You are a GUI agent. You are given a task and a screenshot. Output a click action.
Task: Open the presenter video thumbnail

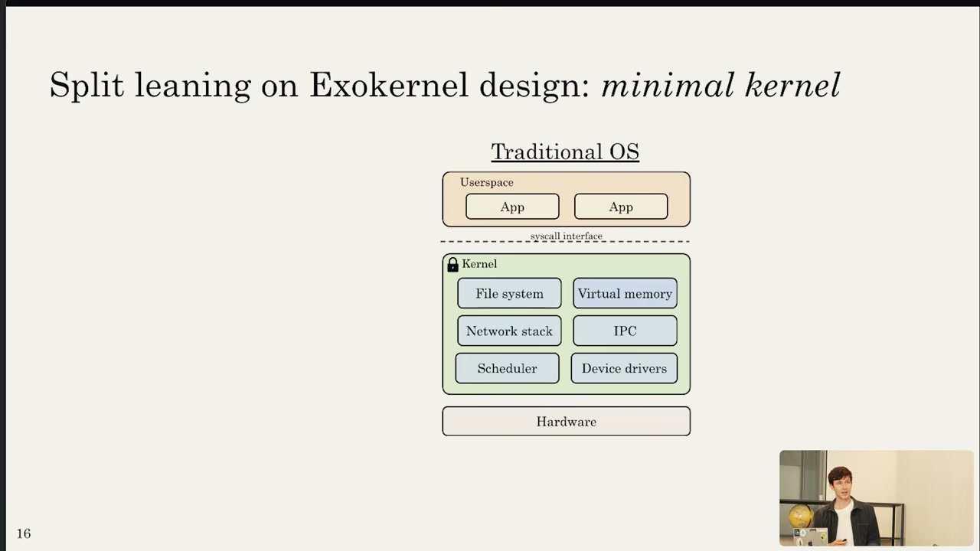click(x=876, y=497)
